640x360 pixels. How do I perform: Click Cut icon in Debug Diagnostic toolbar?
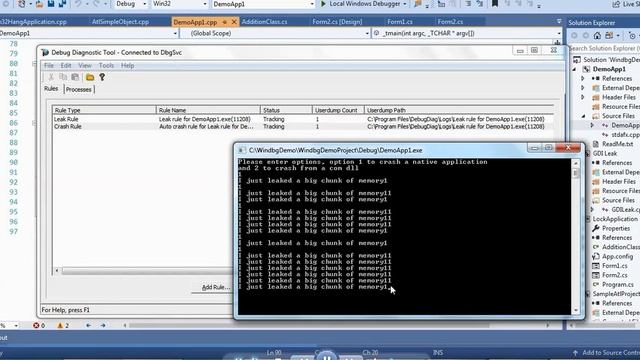(51, 77)
